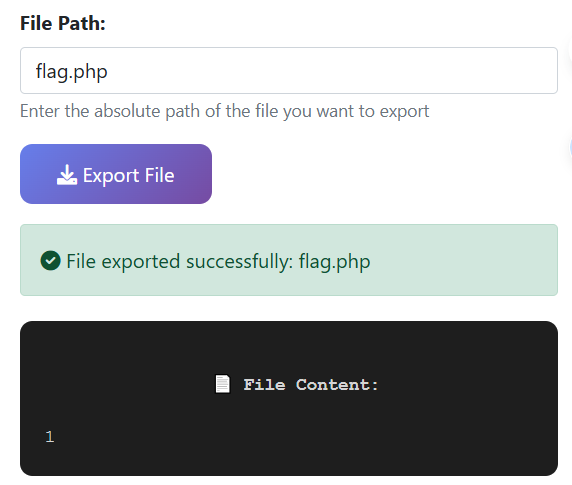Click the File exported successfully message

(x=218, y=261)
